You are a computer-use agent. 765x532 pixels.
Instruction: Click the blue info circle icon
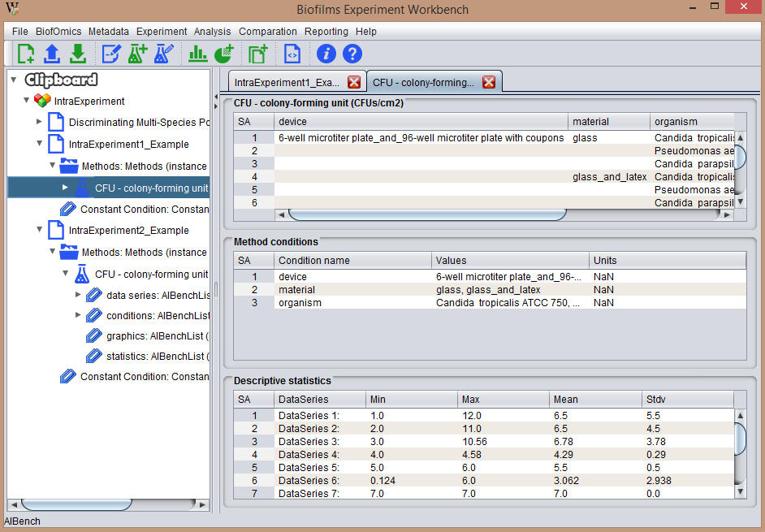click(x=326, y=54)
